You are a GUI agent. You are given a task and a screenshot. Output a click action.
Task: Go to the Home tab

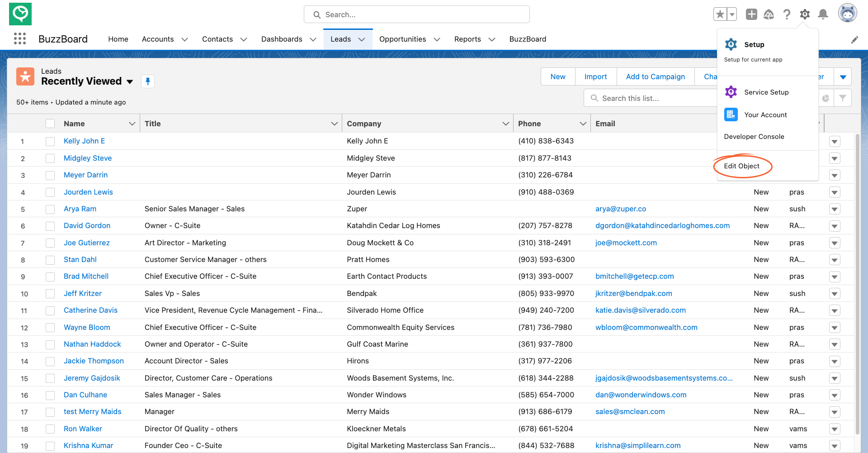coord(118,39)
